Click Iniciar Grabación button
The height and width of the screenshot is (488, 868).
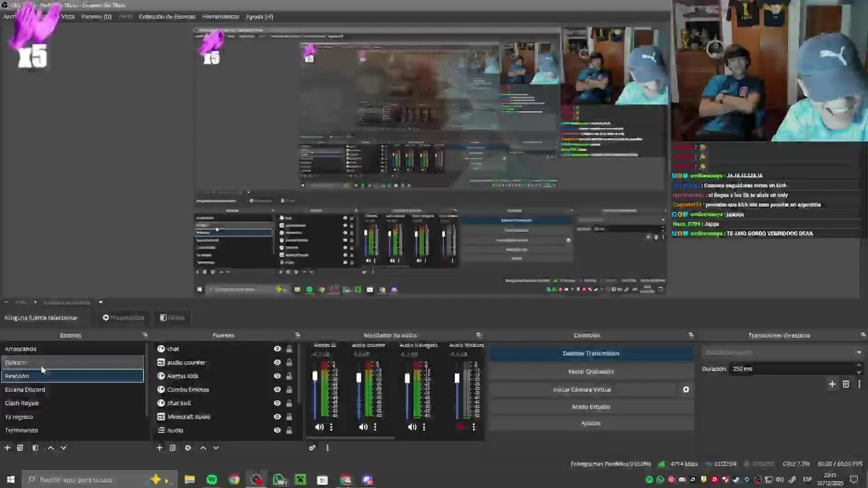pos(591,371)
